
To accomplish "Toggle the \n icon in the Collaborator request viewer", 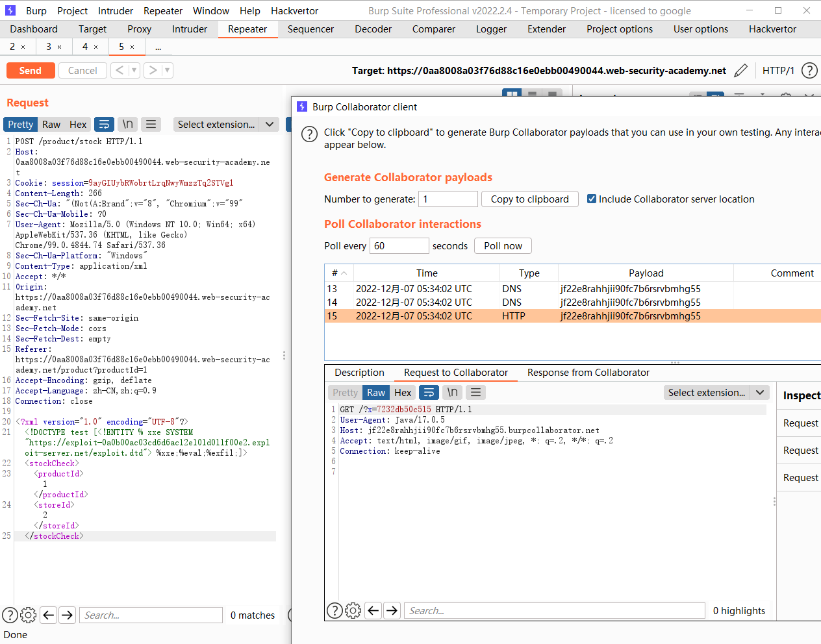I will coord(453,393).
